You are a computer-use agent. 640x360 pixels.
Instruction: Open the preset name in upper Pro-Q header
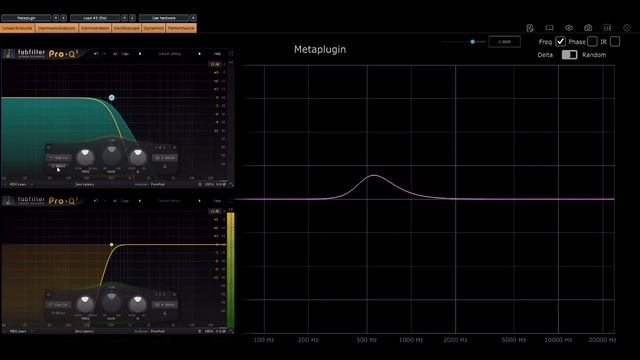click(x=169, y=54)
